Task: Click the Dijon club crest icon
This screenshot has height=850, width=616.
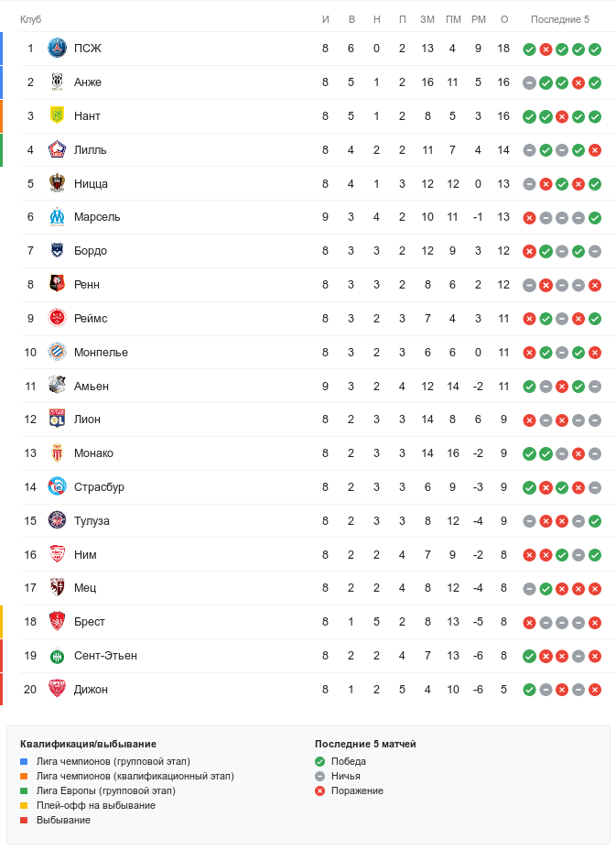Action: click(x=58, y=690)
